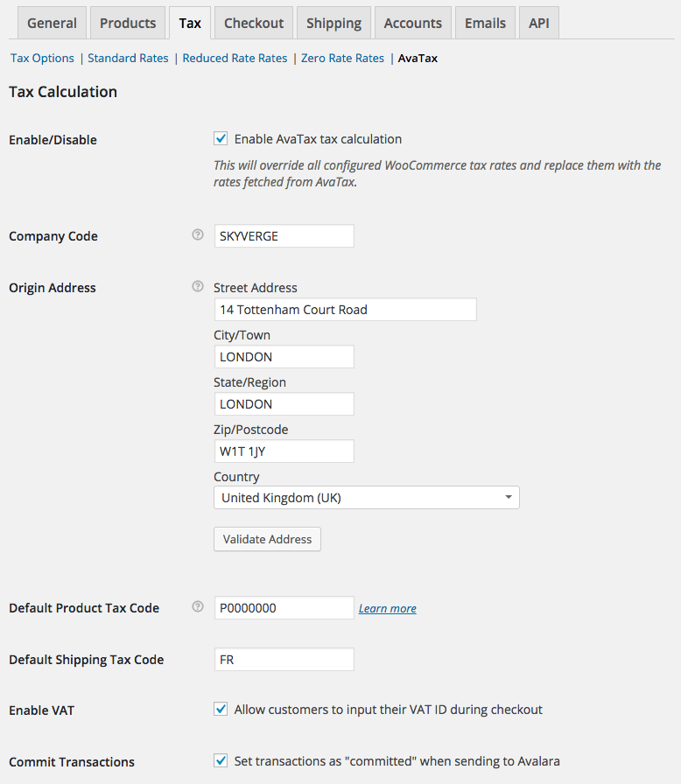The image size is (681, 784).
Task: Click the help icon beside Origin Address
Action: coord(198,287)
